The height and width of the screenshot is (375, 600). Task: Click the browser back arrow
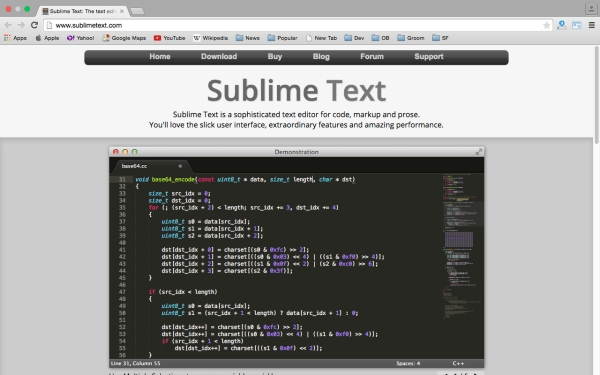[x=8, y=25]
